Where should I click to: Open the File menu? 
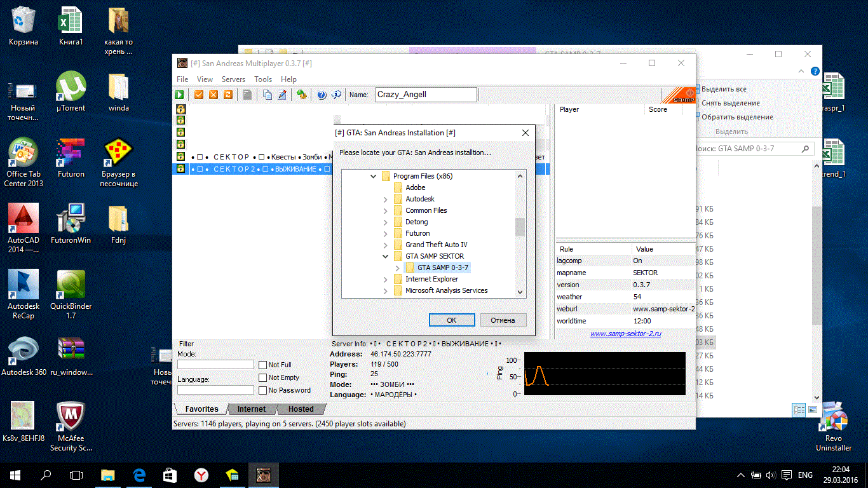pos(182,79)
